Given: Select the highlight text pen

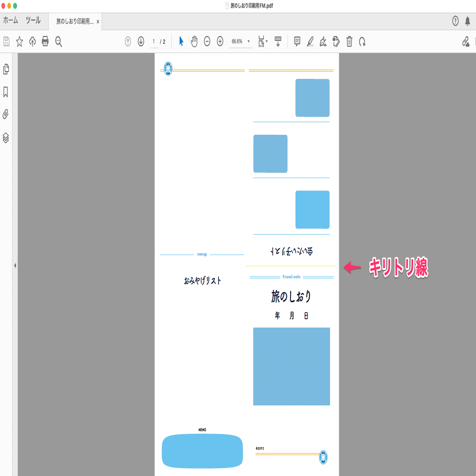Looking at the screenshot, I should (x=310, y=41).
